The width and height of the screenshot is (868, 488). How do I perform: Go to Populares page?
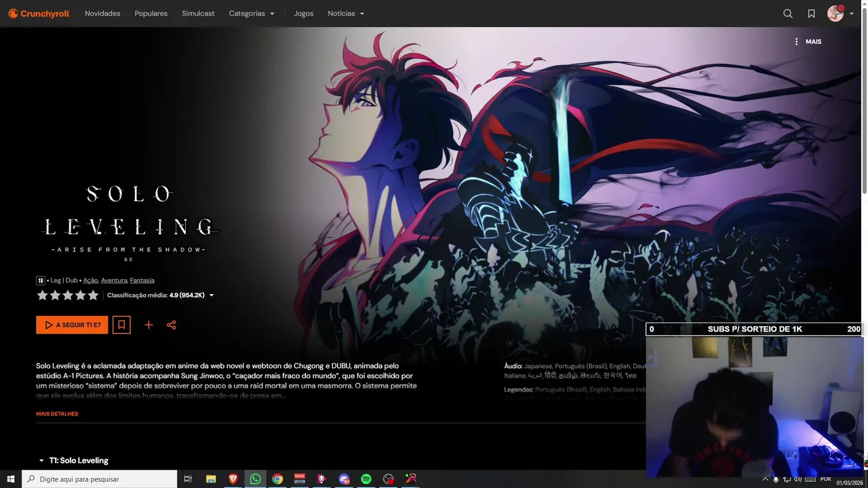[x=151, y=14]
